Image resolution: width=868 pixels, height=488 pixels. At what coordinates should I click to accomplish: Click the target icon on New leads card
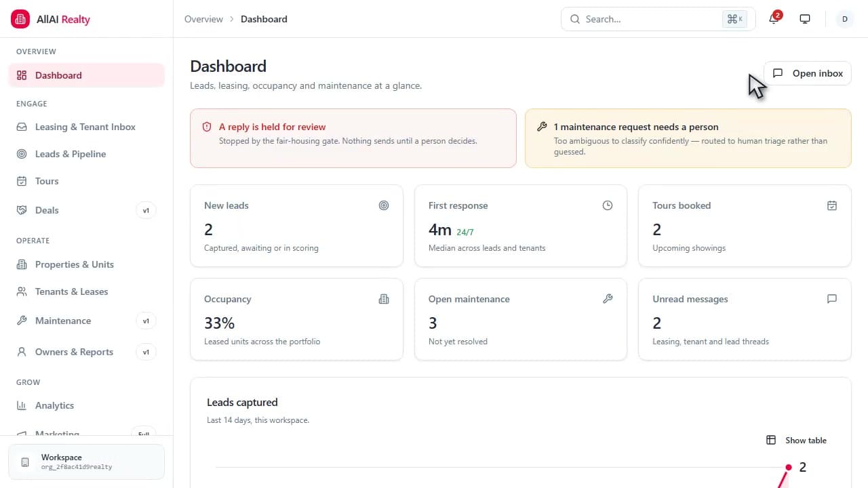[384, 205]
